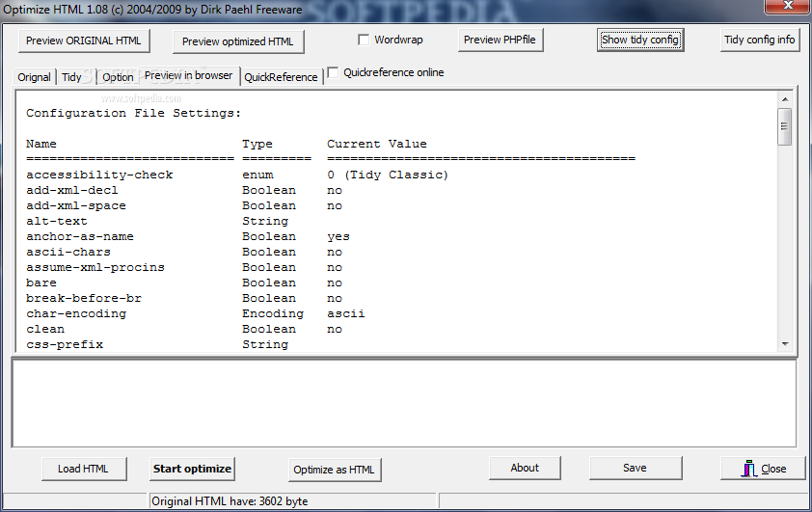812x512 pixels.
Task: Open the Preview in browser tab
Action: tap(188, 75)
